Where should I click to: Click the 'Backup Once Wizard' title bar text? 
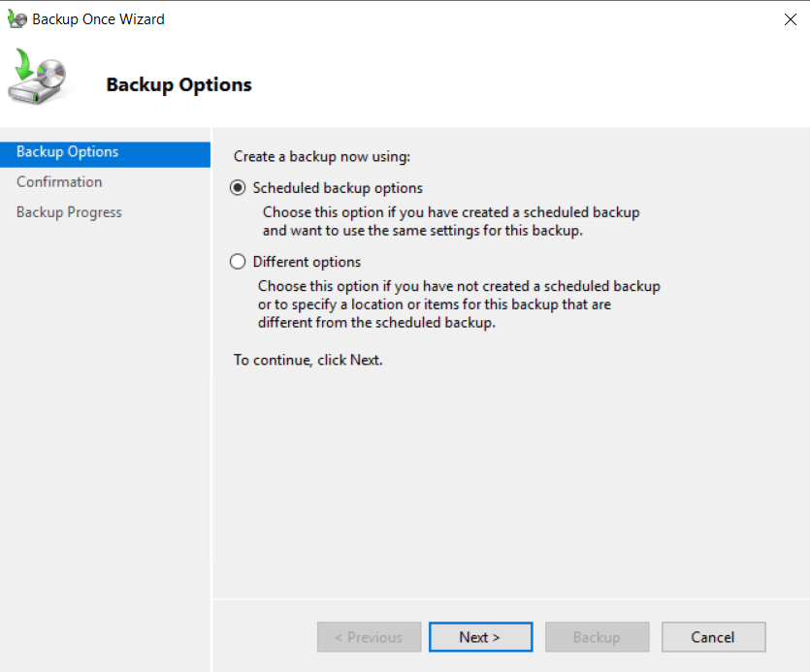pos(98,19)
